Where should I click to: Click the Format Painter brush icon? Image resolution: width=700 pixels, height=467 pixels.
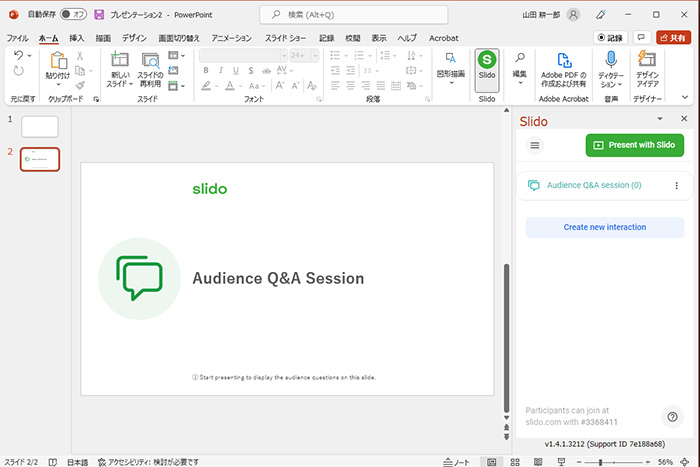(x=80, y=85)
